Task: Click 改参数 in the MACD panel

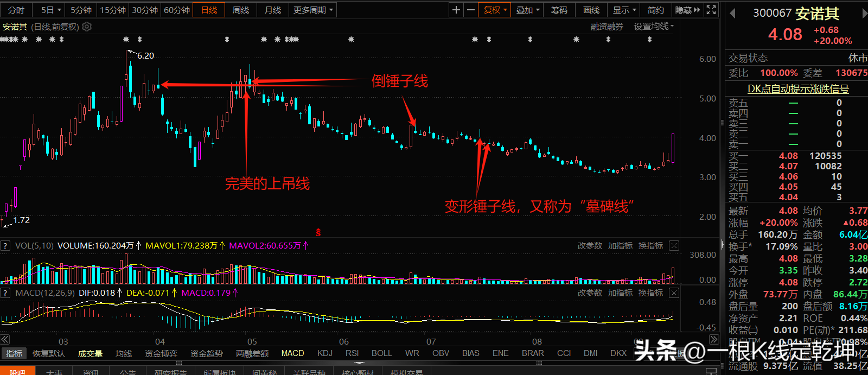Action: tap(590, 293)
